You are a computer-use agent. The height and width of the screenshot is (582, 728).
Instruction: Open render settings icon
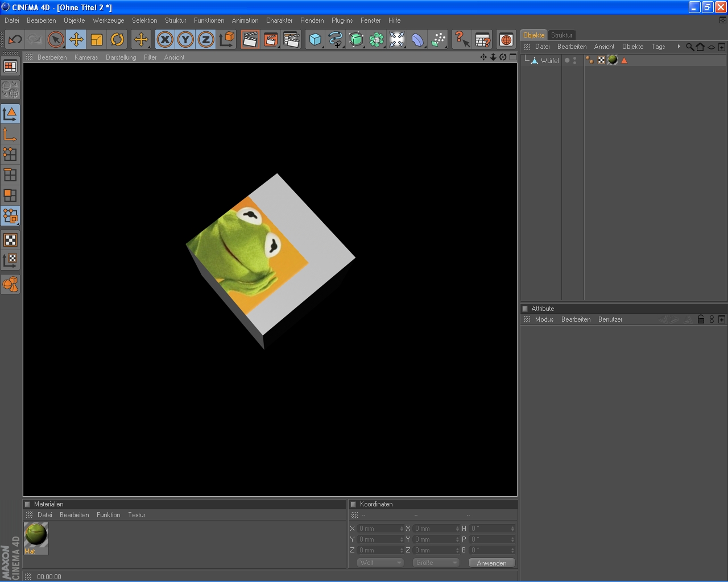[291, 40]
